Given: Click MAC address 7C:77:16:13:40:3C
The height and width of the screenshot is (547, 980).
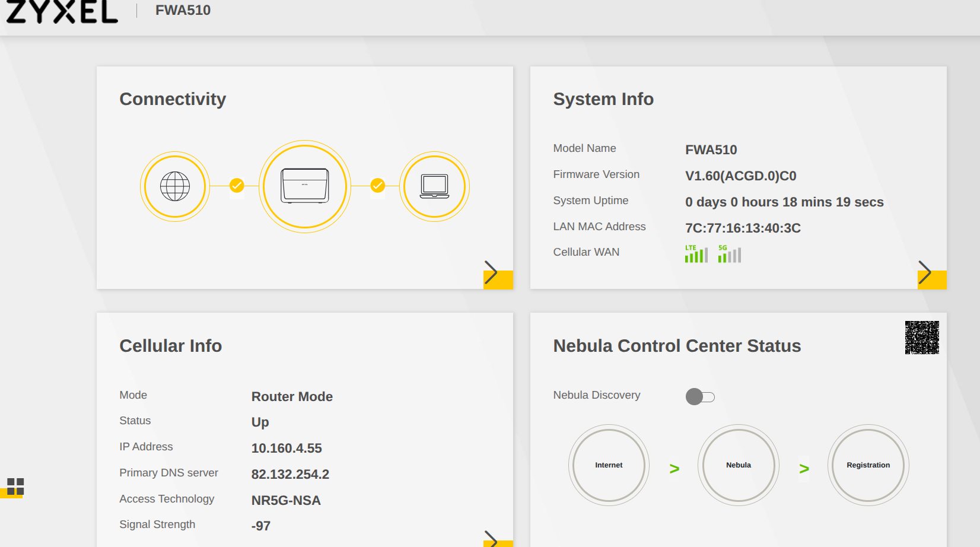Looking at the screenshot, I should 743,228.
